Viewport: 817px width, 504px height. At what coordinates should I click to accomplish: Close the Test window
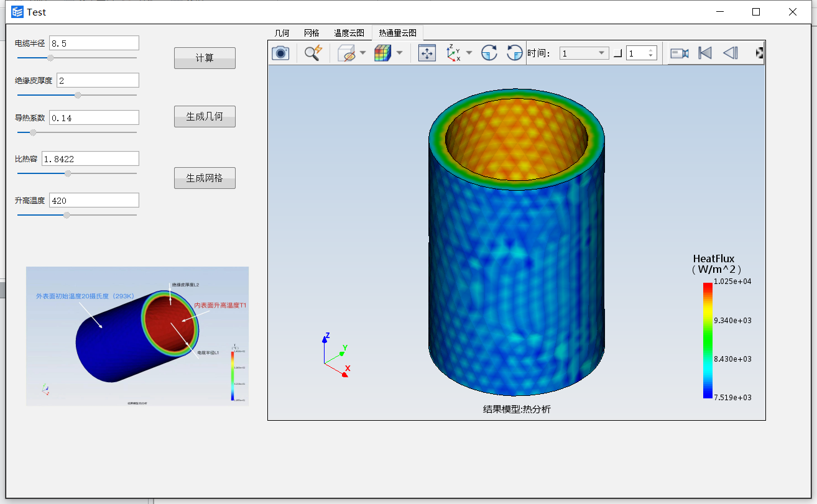793,12
